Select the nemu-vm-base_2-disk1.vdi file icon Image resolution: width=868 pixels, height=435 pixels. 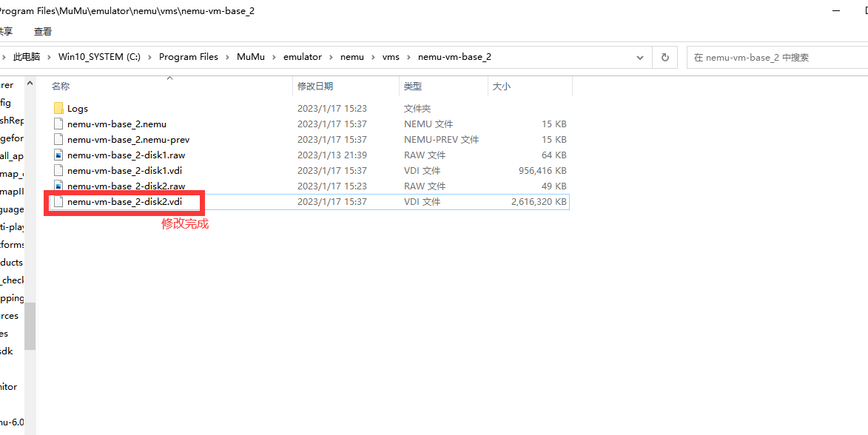tap(58, 170)
